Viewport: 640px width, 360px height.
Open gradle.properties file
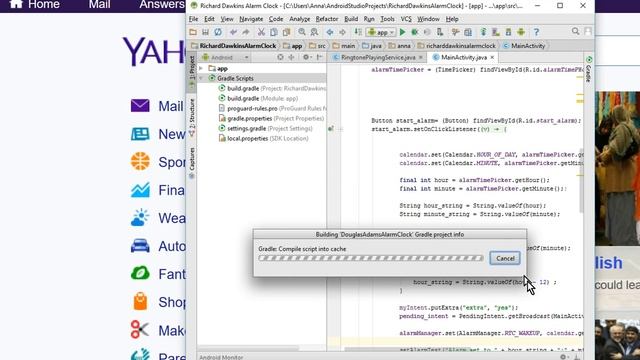click(x=271, y=118)
